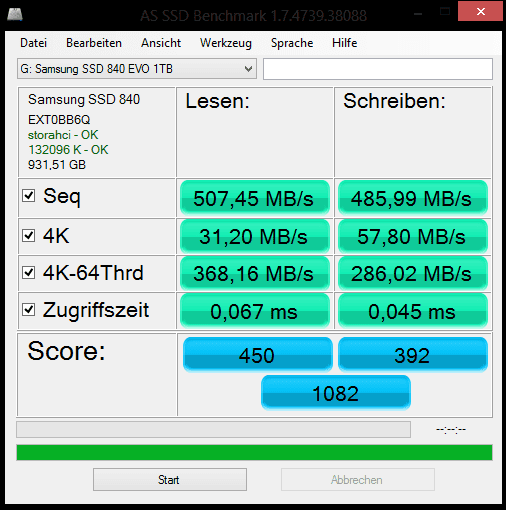
Task: Toggle the Zugriffszeit checkbox
Action: [x=29, y=309]
